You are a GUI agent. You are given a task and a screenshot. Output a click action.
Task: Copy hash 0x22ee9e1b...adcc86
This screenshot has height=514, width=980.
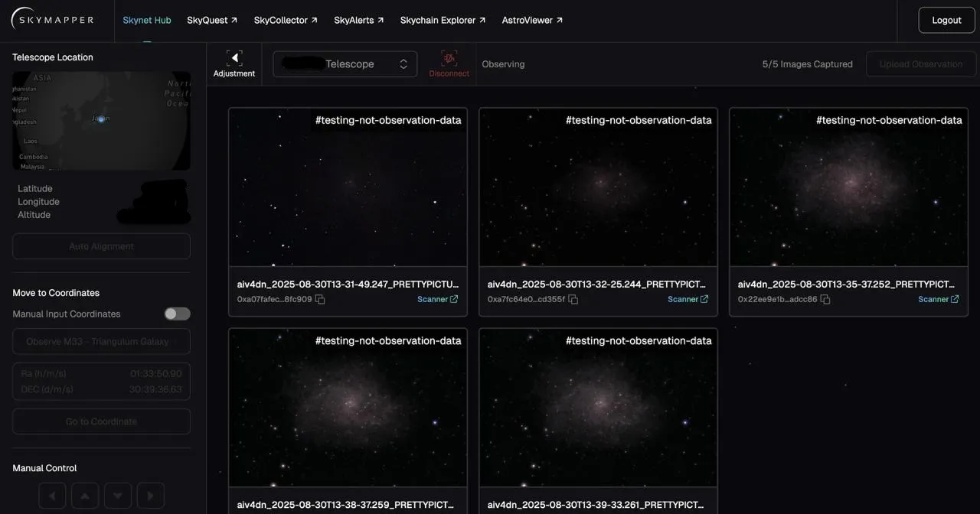(825, 299)
